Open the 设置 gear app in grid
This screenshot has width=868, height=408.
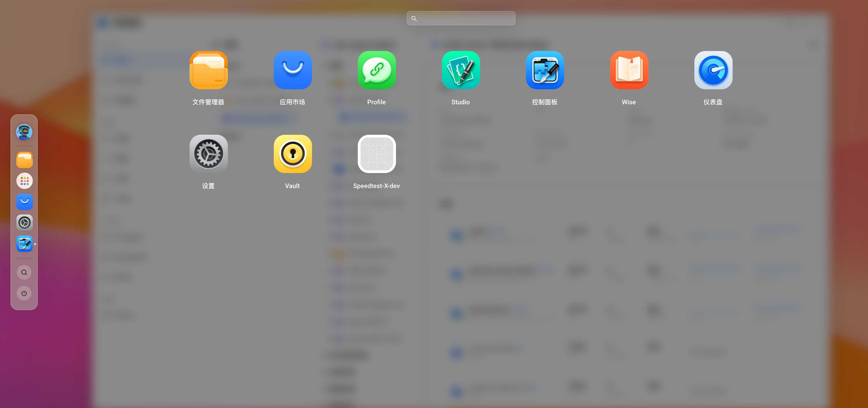(x=208, y=154)
